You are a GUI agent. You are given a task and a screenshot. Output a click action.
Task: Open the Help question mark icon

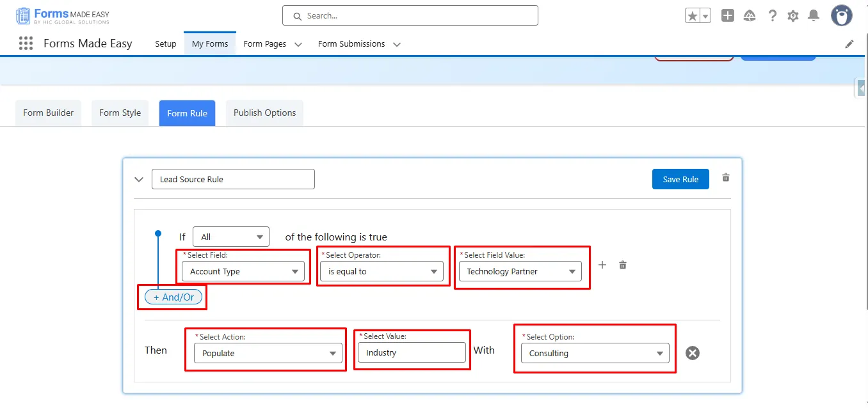tap(772, 16)
